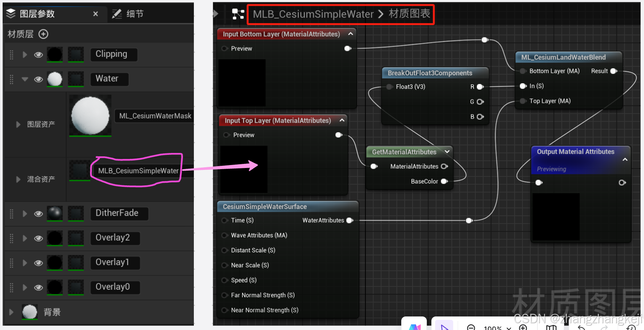Grab the drag handle of Clipping layer
The image size is (644, 330).
pos(11,55)
